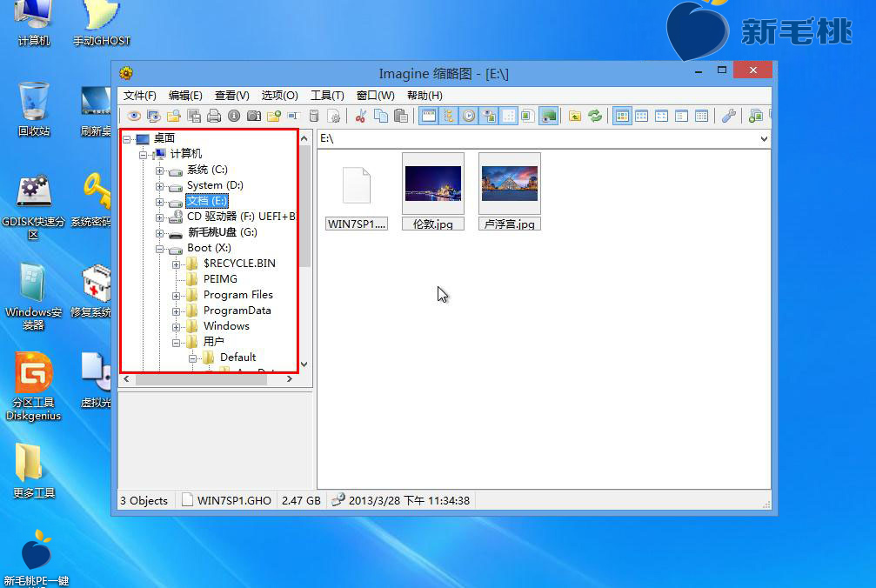The width and height of the screenshot is (876, 588).
Task: Go up one folder with the up-arrow folder icon
Action: [x=575, y=117]
